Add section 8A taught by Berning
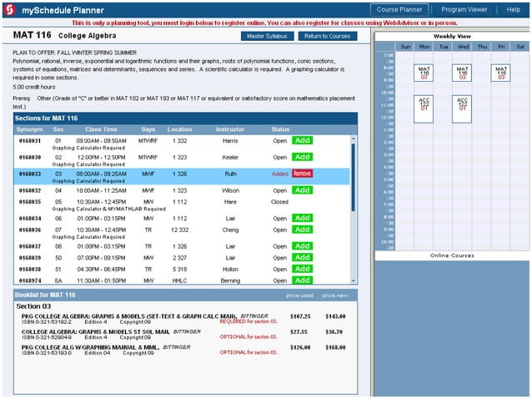Viewport: 532px width, 399px height. click(x=302, y=281)
